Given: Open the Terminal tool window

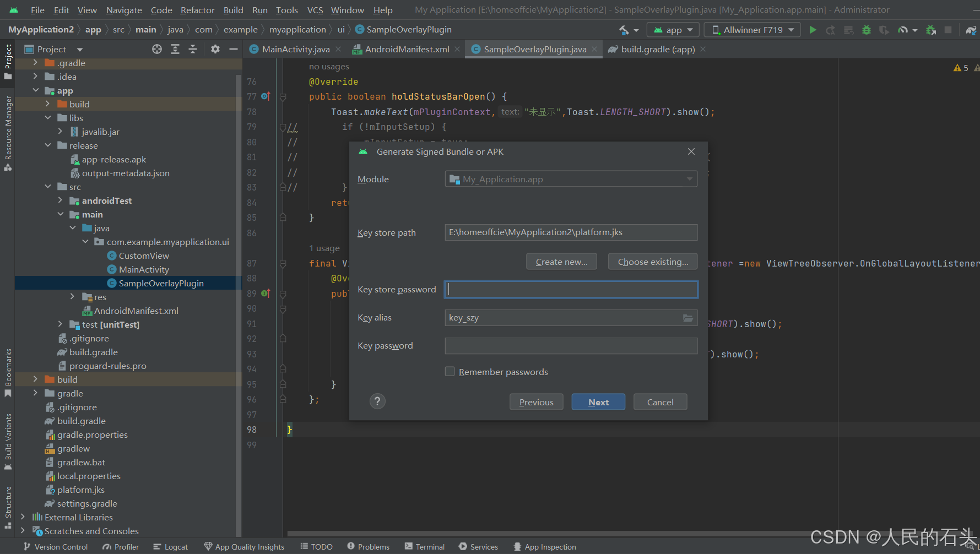Looking at the screenshot, I should click(x=424, y=546).
